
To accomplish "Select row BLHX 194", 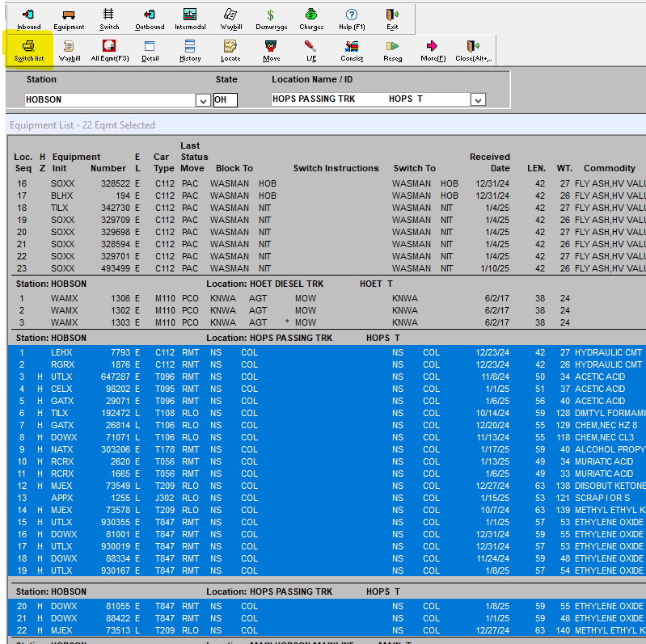I will (327, 196).
